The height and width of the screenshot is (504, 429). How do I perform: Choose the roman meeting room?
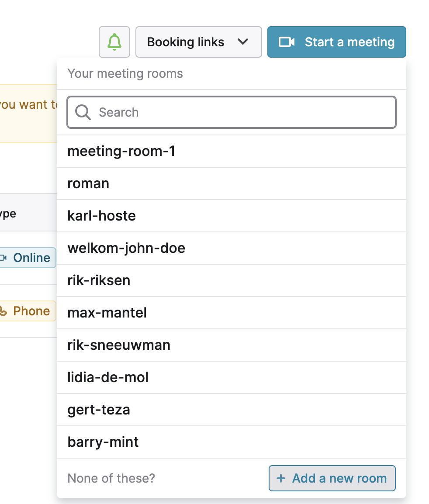232,183
